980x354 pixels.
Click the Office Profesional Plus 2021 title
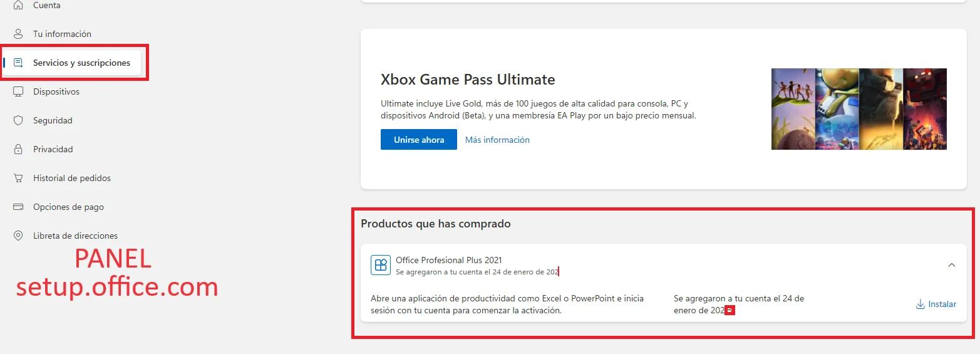(x=449, y=260)
